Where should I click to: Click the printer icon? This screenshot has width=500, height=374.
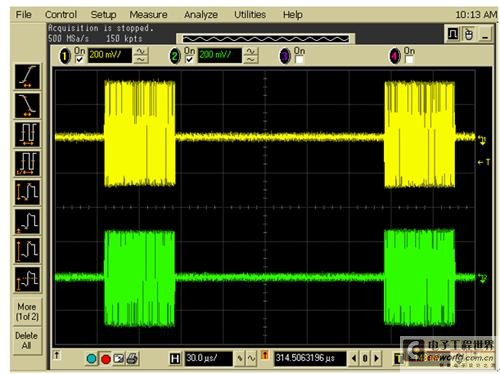click(132, 359)
